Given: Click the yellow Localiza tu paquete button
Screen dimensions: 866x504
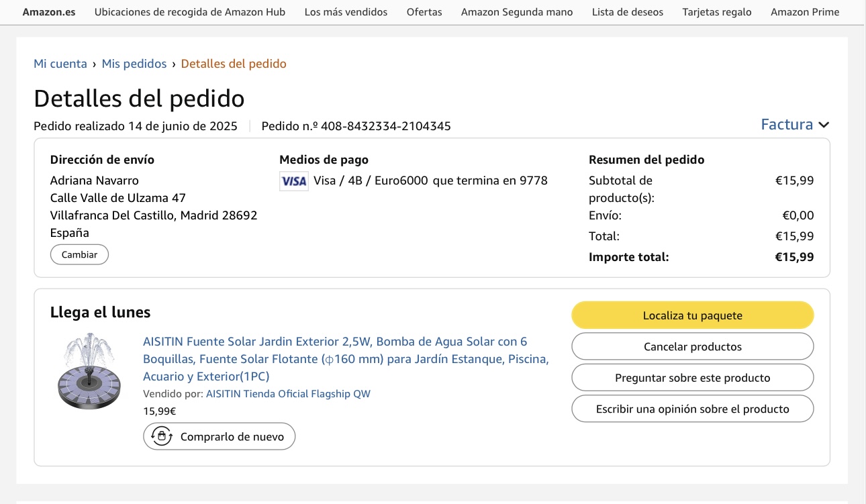Looking at the screenshot, I should 692,315.
